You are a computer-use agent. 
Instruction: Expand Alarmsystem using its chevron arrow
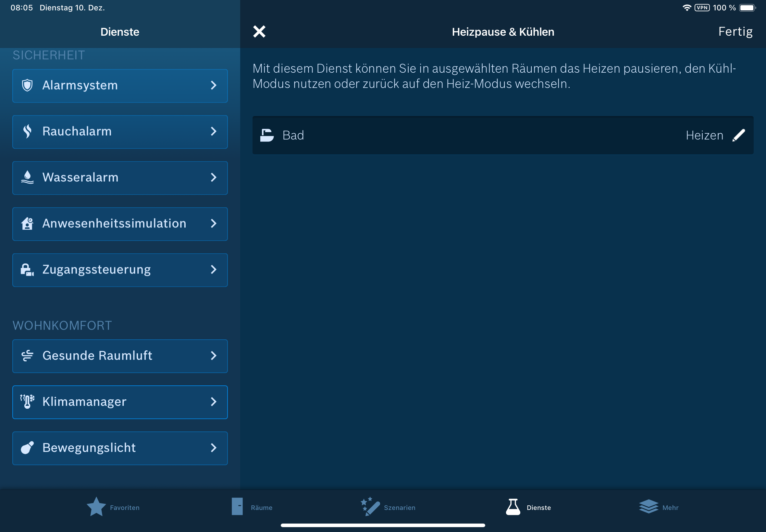[x=214, y=85]
